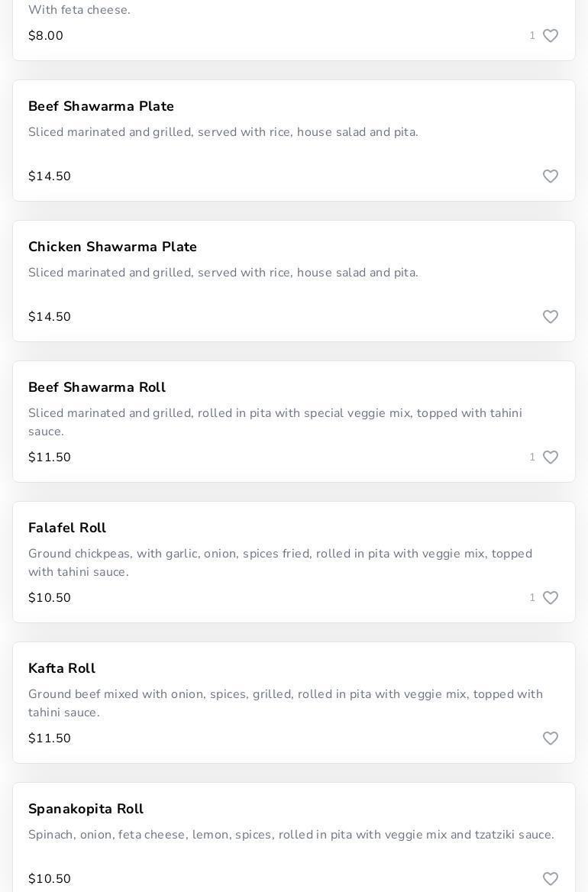Click the Beef Shawarma Roll description
Image resolution: width=588 pixels, height=892 pixels.
click(275, 422)
